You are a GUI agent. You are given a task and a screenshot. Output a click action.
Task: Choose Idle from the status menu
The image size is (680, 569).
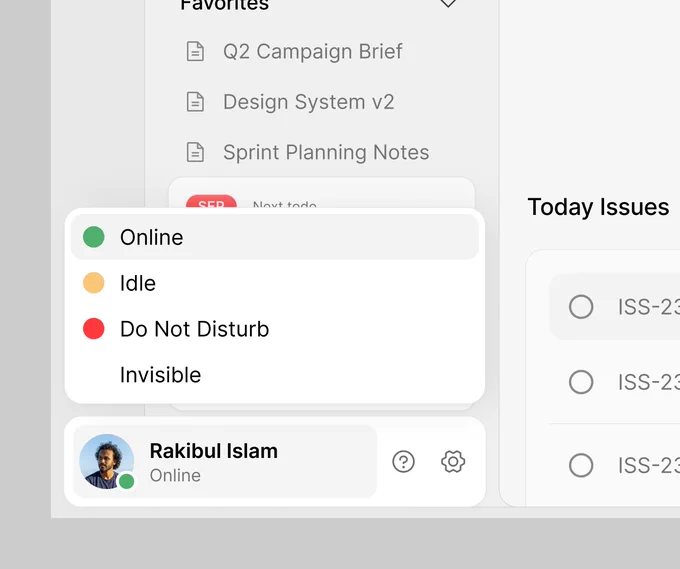point(275,283)
